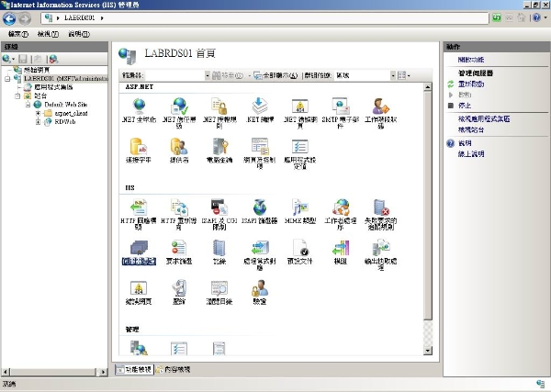Click View Sites link in Actions pane
The width and height of the screenshot is (551, 392).
pyautogui.click(x=471, y=129)
